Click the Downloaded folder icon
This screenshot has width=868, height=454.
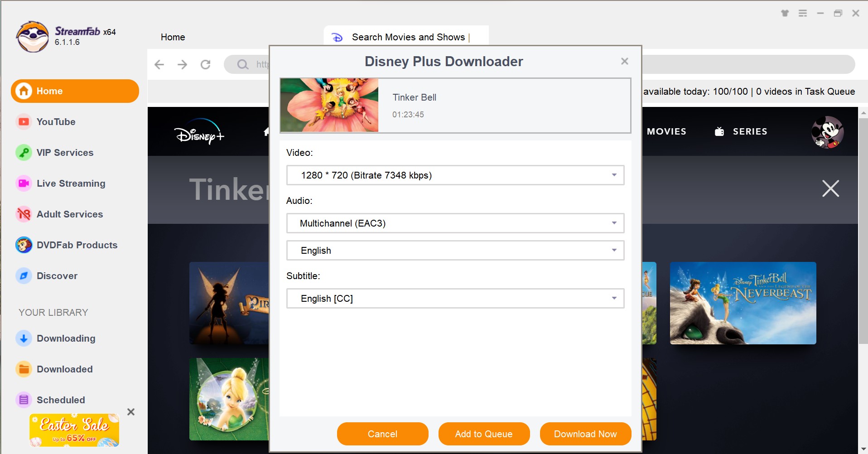24,369
